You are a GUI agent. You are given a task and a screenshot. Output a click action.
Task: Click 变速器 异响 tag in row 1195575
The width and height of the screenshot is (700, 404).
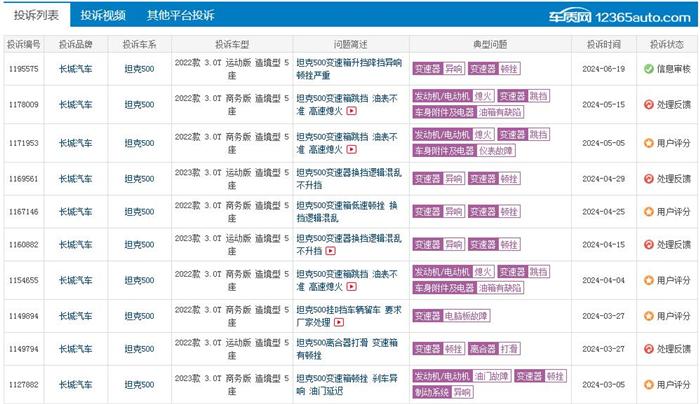438,68
